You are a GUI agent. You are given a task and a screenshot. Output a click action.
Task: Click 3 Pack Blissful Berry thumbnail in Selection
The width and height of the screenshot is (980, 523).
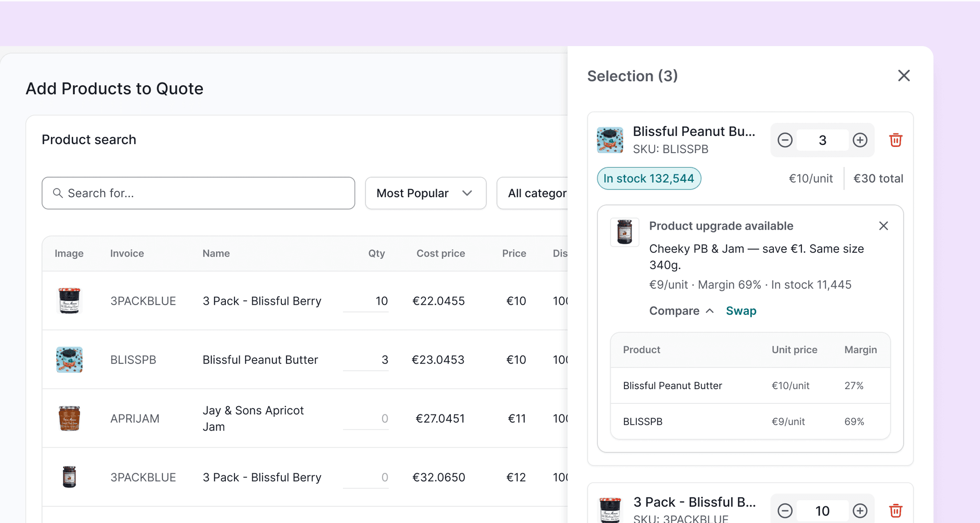(x=610, y=510)
